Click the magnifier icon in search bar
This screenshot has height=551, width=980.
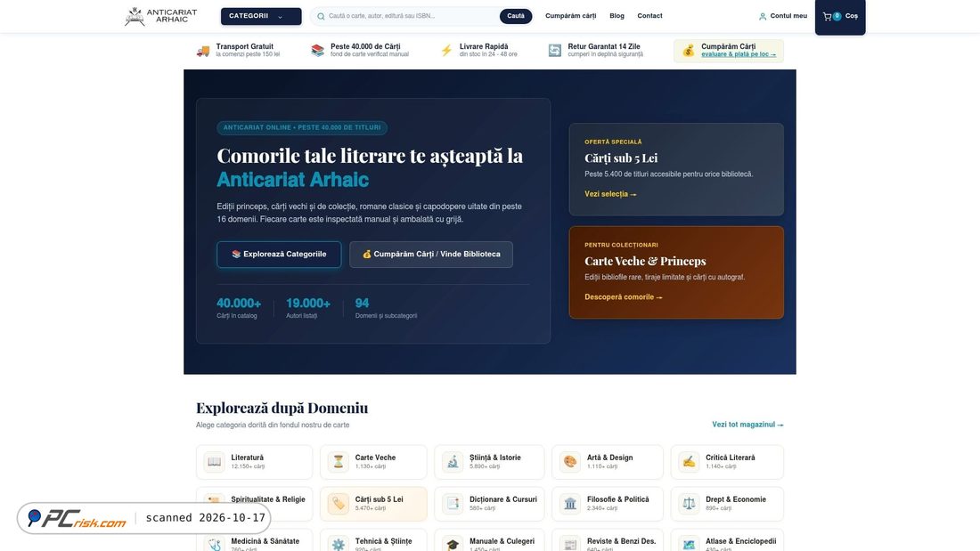pos(321,16)
